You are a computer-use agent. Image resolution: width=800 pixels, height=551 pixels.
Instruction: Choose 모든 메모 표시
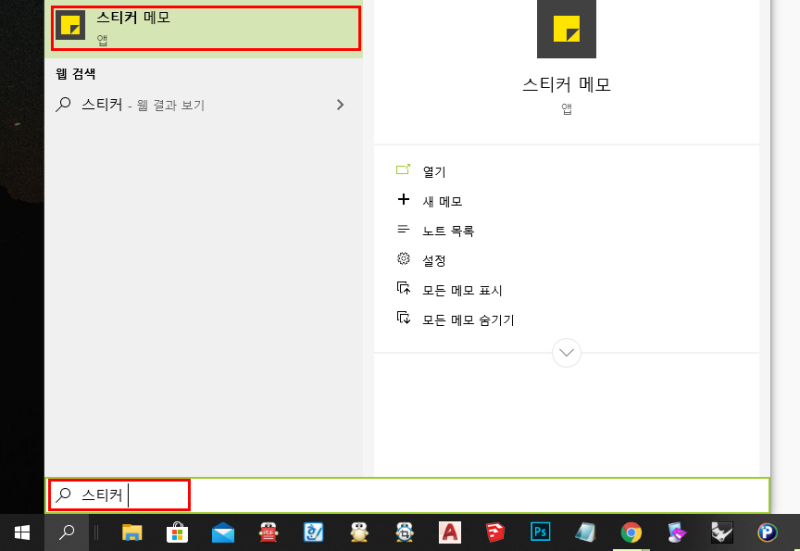click(462, 290)
